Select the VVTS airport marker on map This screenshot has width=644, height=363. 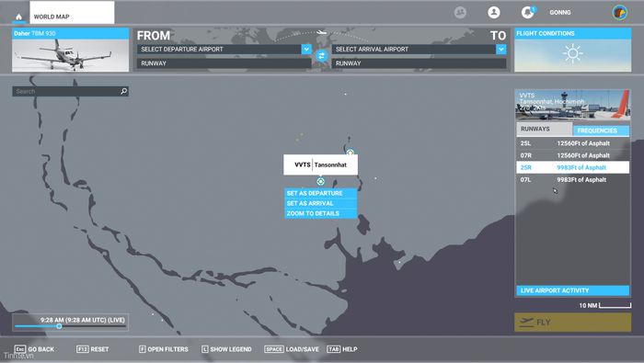(321, 181)
